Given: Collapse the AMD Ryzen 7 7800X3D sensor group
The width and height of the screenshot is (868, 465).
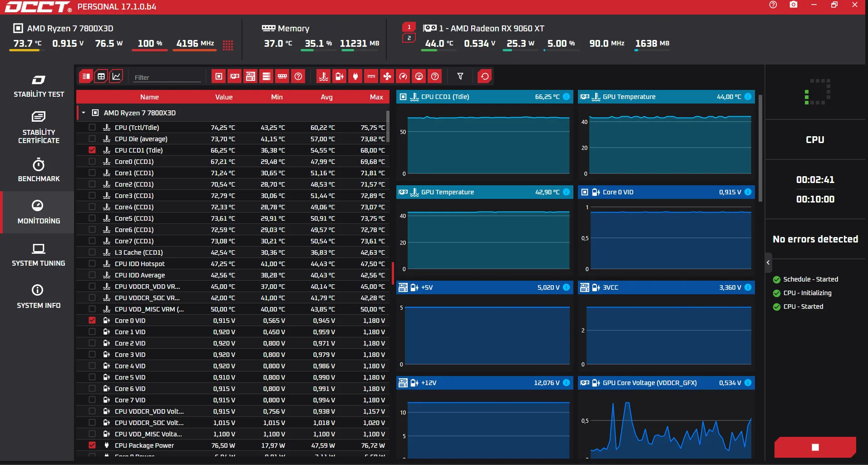Looking at the screenshot, I should click(84, 113).
